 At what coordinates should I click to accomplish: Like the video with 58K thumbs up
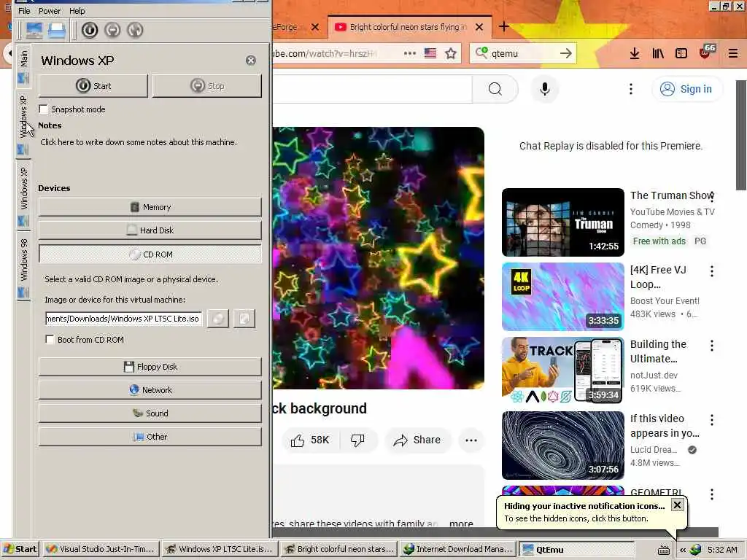point(311,440)
